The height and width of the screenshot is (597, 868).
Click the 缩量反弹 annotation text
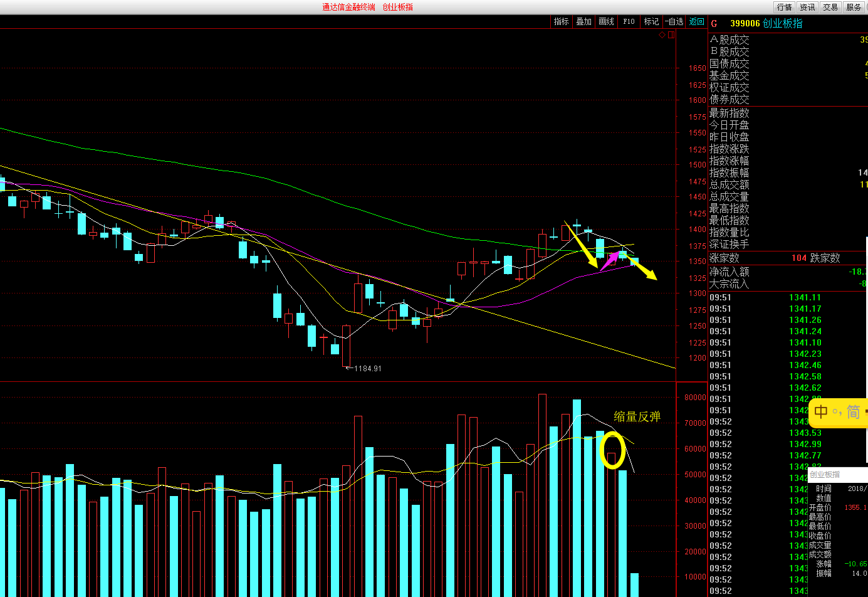click(x=637, y=416)
